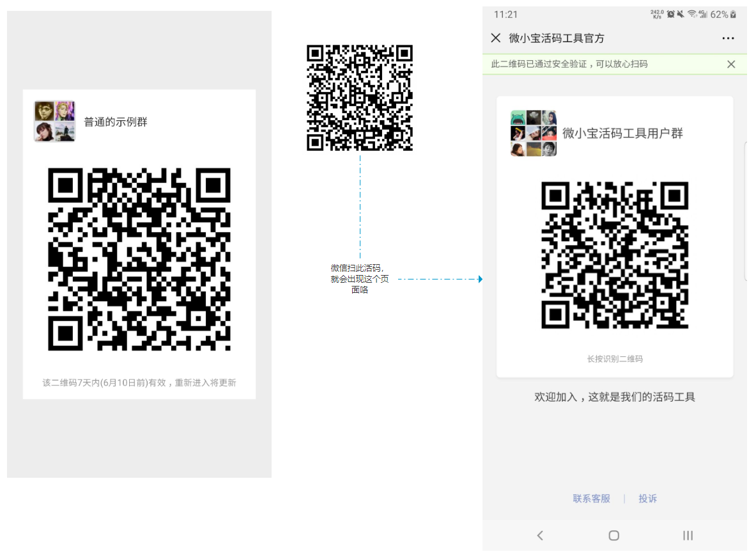This screenshot has height=559, width=756.
Task: Click the 该二维码7天内 validity notice text
Action: [139, 382]
